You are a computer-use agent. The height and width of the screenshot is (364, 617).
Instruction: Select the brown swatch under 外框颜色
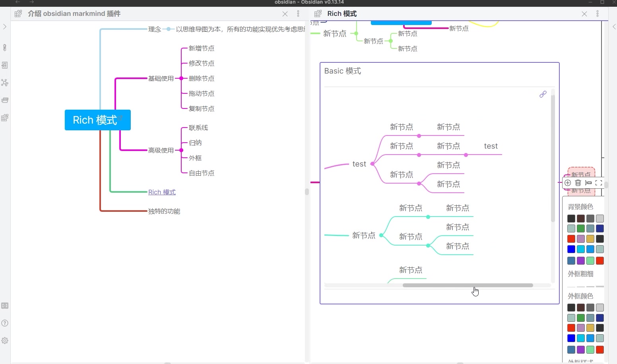581,308
